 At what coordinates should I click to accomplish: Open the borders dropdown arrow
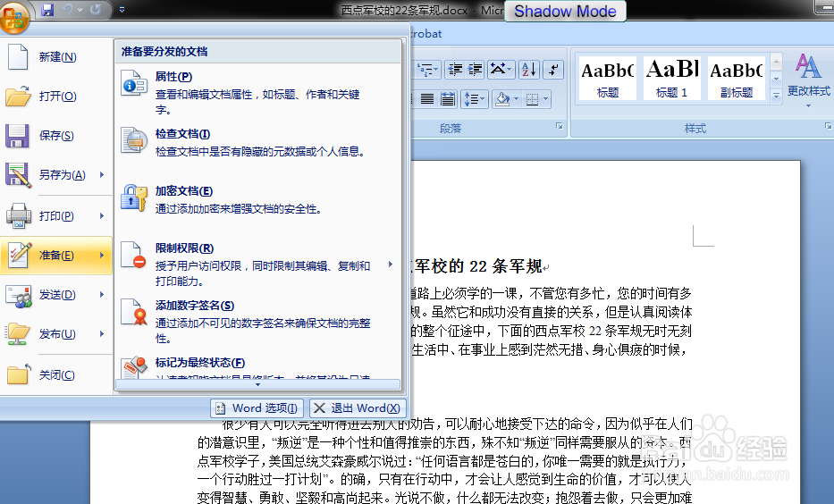(x=545, y=99)
